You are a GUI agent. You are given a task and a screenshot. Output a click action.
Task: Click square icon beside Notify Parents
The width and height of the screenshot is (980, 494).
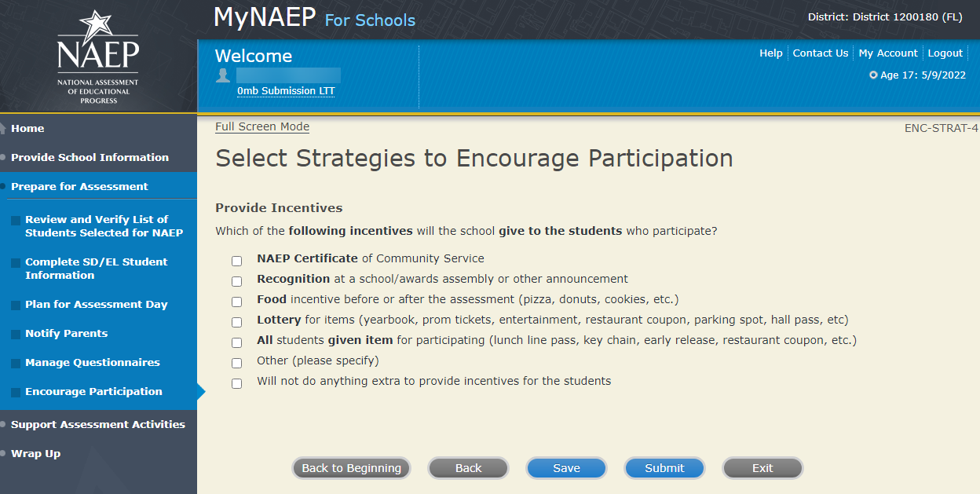tap(16, 335)
